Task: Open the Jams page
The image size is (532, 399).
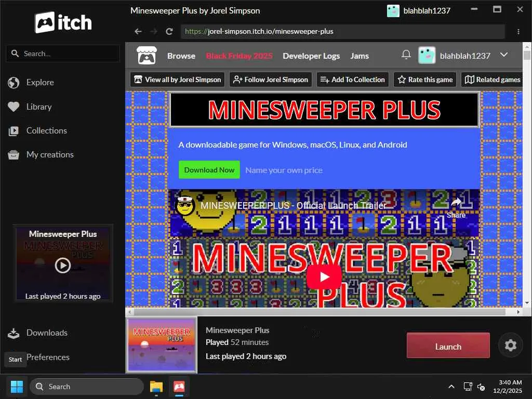Action: (360, 56)
